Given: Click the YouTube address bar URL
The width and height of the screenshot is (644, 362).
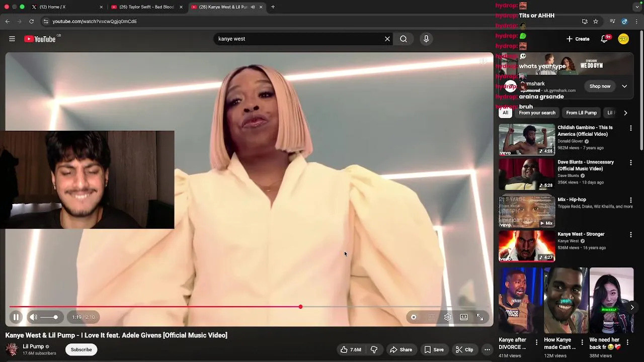Looking at the screenshot, I should tap(95, 22).
